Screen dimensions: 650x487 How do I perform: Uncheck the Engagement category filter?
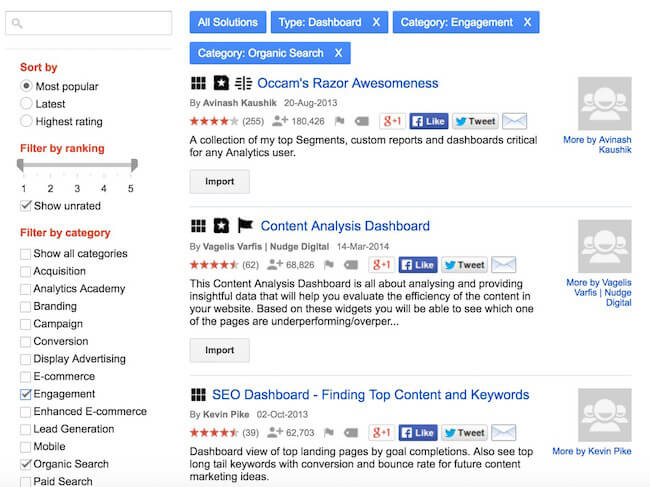tap(25, 394)
